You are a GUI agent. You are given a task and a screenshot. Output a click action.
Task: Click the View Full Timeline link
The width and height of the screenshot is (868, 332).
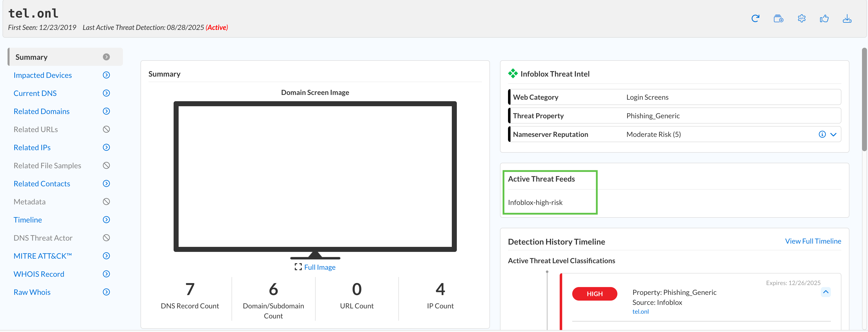coord(813,241)
